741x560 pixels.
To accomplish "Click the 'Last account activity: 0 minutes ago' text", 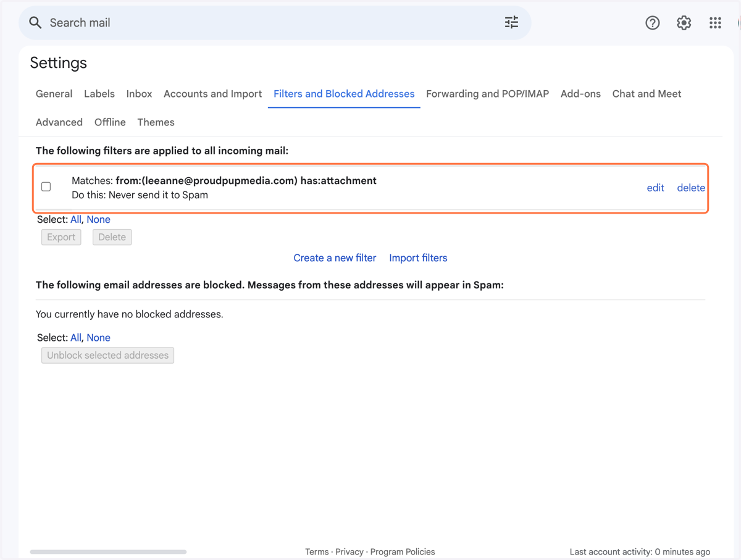I will click(x=640, y=552).
